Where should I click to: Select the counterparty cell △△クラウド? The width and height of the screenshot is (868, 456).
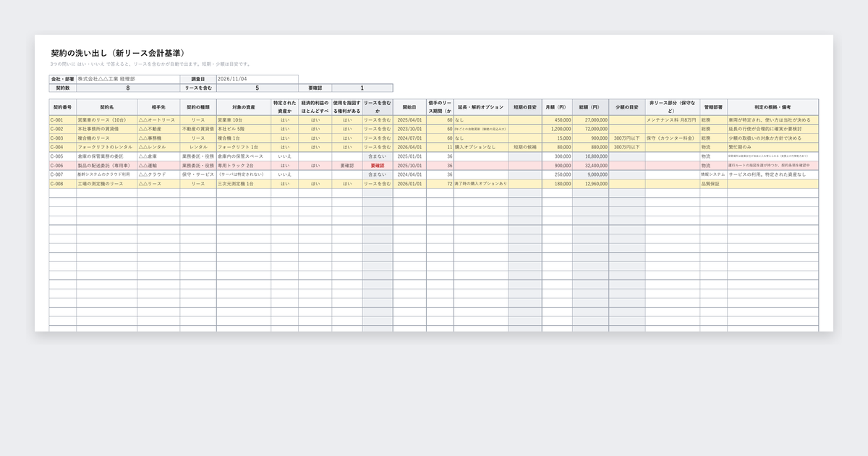[158, 174]
